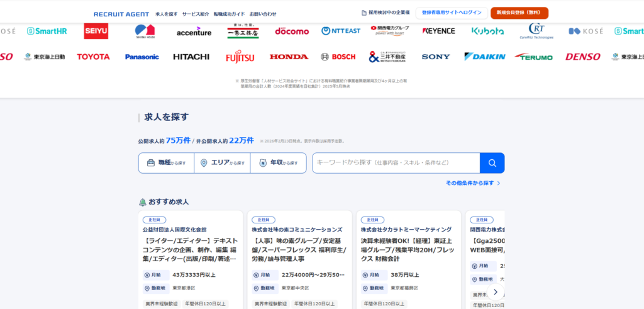Click the RECRUIT AGENT logo
This screenshot has height=309, width=644.
(121, 14)
